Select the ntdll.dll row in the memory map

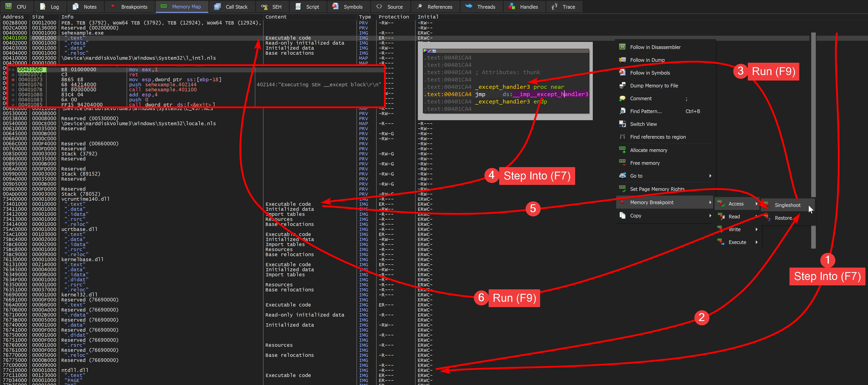(x=74, y=370)
